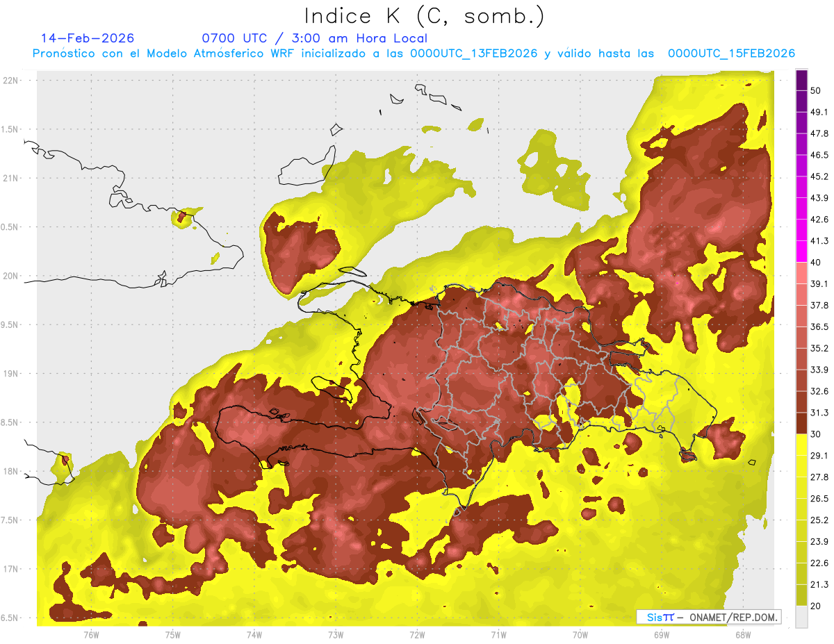
Task: Select the "27.8" legend value
Action: [x=819, y=477]
